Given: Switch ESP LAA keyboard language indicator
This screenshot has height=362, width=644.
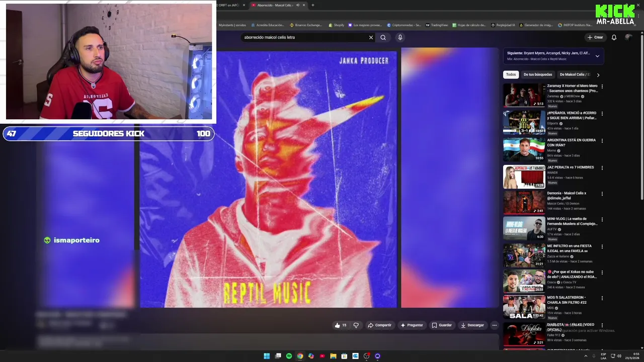Looking at the screenshot, I should point(603,356).
